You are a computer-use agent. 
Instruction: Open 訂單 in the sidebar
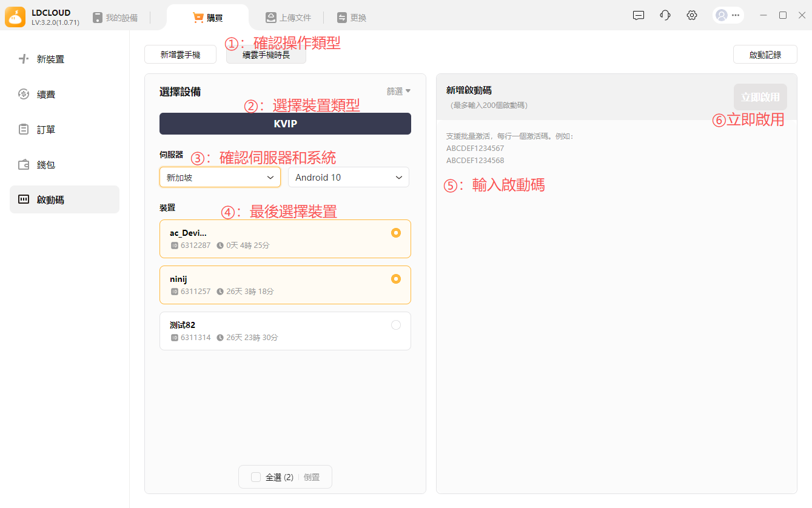(46, 130)
